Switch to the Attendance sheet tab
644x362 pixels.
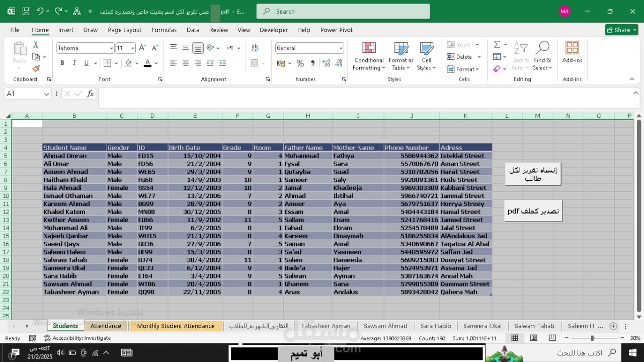click(106, 326)
